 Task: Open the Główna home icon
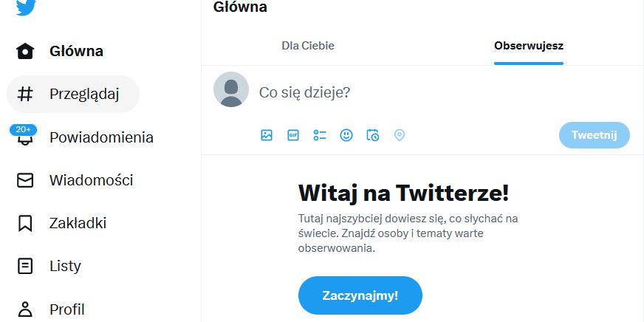tap(25, 51)
